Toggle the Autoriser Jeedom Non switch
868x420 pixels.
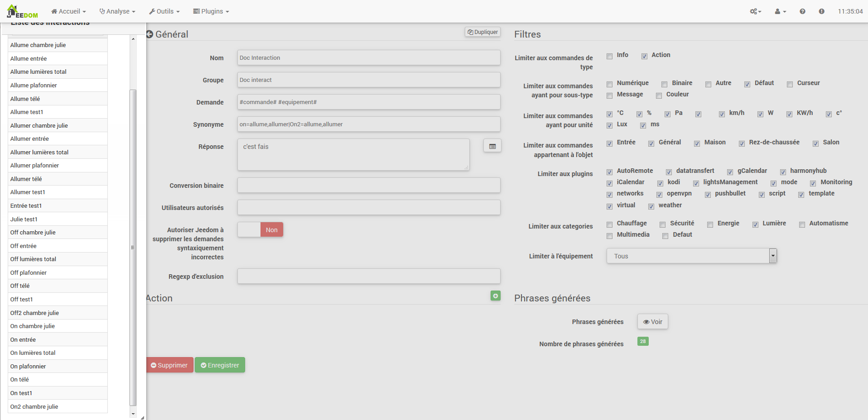coord(260,229)
